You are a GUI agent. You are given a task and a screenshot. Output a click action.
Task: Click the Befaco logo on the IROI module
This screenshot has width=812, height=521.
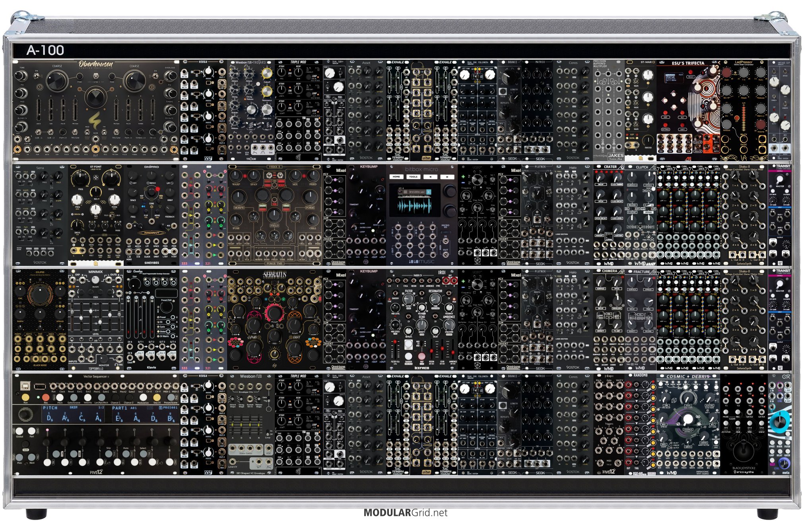(422, 368)
